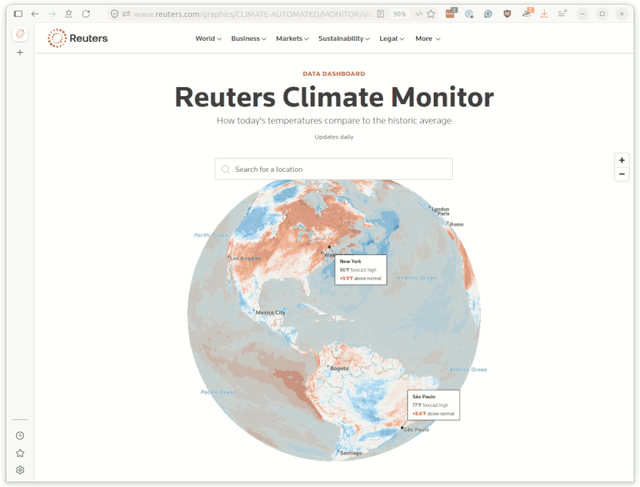Click the São Paulo city marker label
Screen dimensions: 640x487
coord(416,429)
